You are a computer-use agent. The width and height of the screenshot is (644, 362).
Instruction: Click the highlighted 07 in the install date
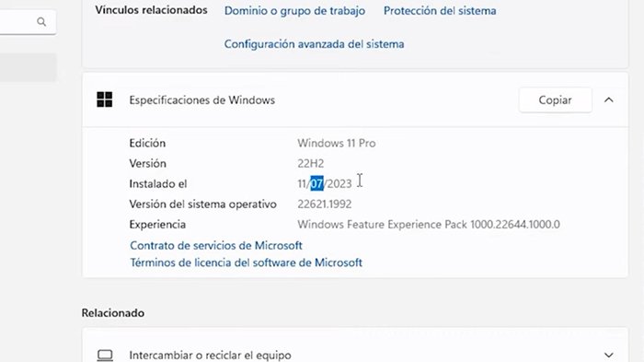click(316, 183)
